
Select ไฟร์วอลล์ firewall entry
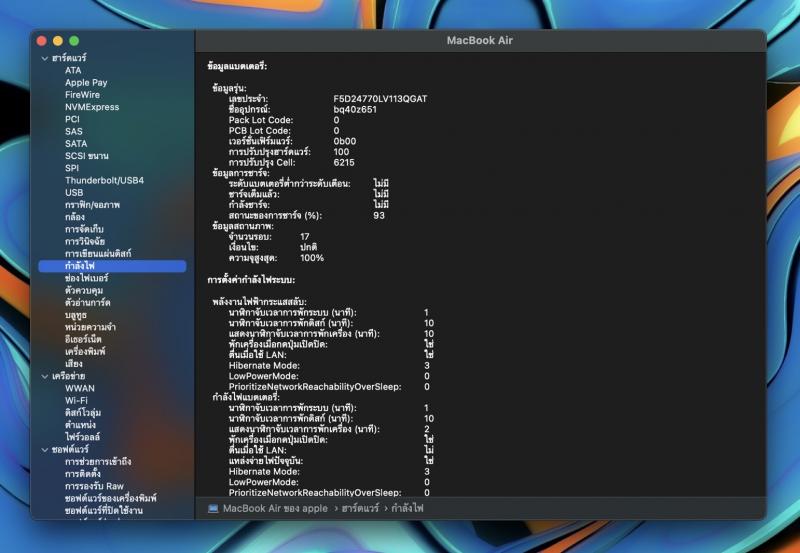pos(82,437)
